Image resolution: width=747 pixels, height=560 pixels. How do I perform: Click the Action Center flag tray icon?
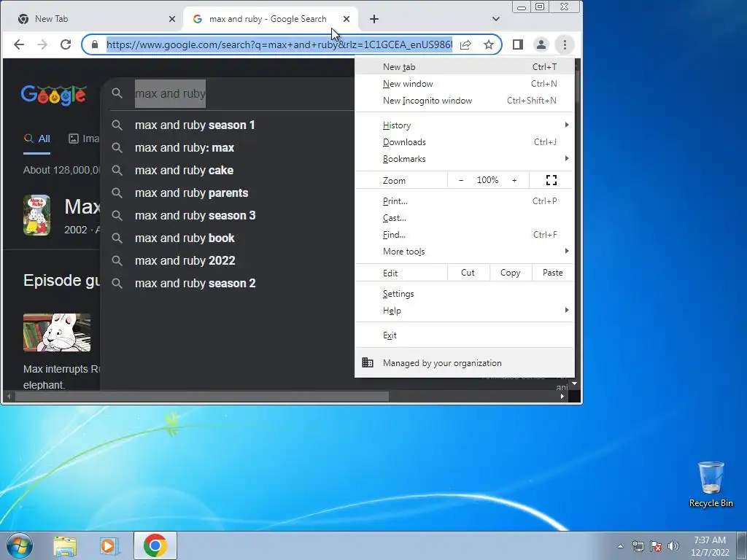pyautogui.click(x=656, y=546)
